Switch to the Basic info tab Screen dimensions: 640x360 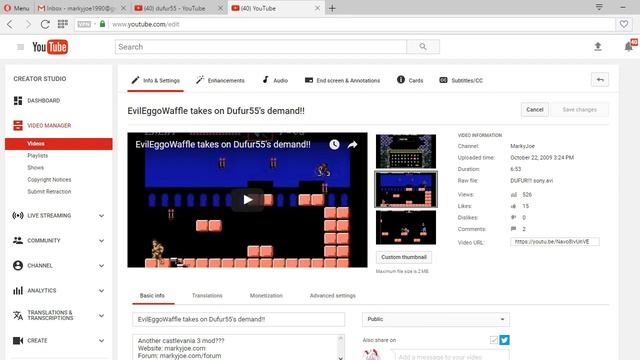click(153, 296)
